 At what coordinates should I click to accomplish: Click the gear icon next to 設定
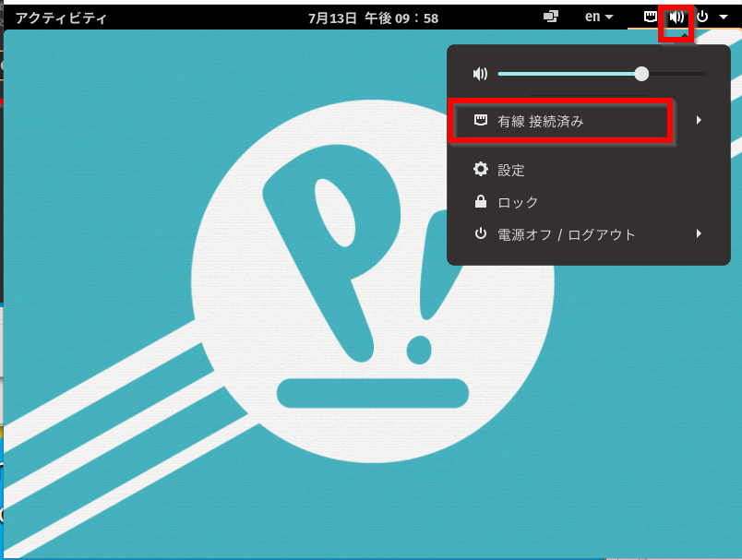(481, 169)
